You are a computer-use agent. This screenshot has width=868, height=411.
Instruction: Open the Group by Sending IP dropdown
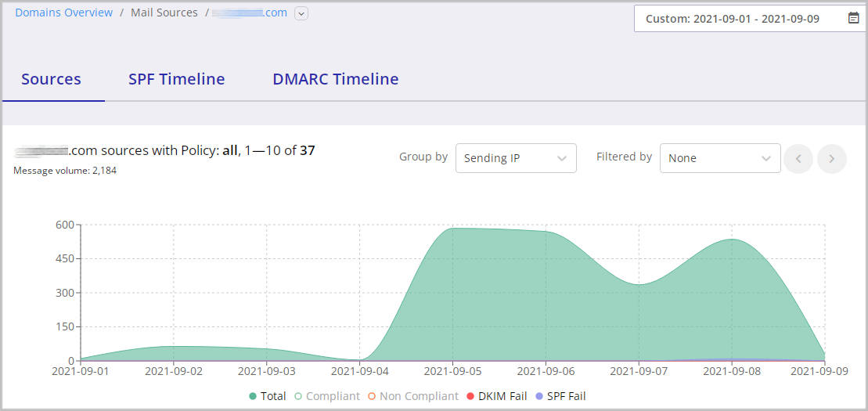click(x=515, y=158)
